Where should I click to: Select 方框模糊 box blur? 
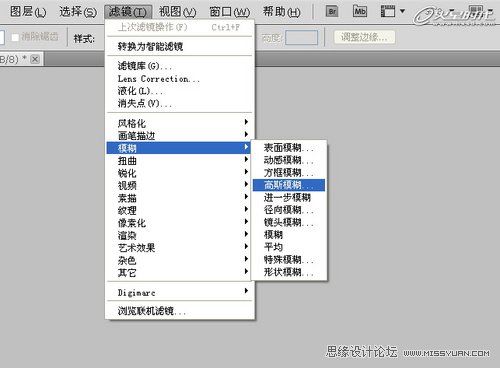coord(289,173)
